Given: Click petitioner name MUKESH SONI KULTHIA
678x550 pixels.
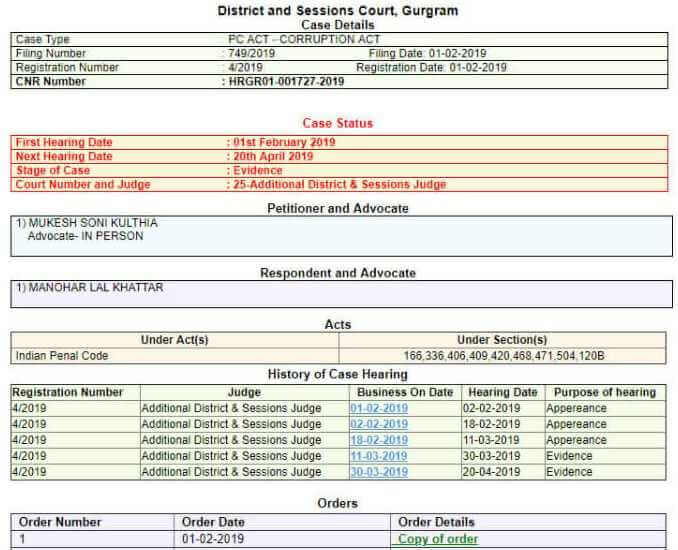Looking at the screenshot, I should coord(93,223).
